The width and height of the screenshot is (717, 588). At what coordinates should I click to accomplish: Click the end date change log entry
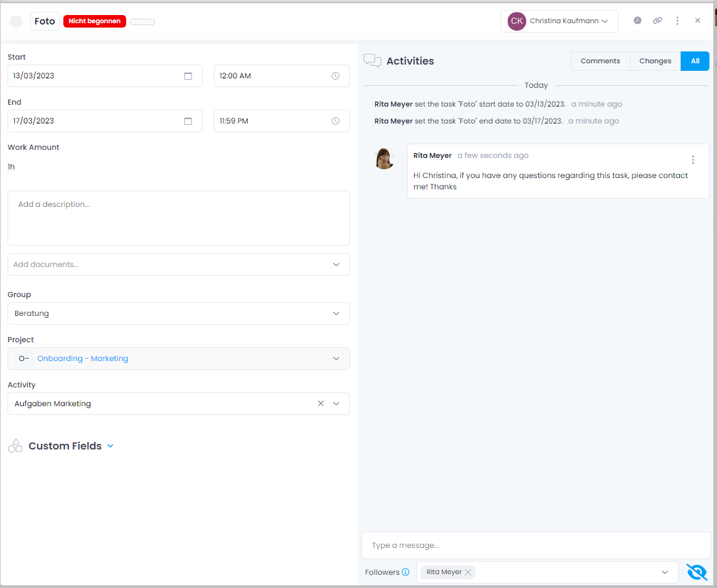point(497,121)
